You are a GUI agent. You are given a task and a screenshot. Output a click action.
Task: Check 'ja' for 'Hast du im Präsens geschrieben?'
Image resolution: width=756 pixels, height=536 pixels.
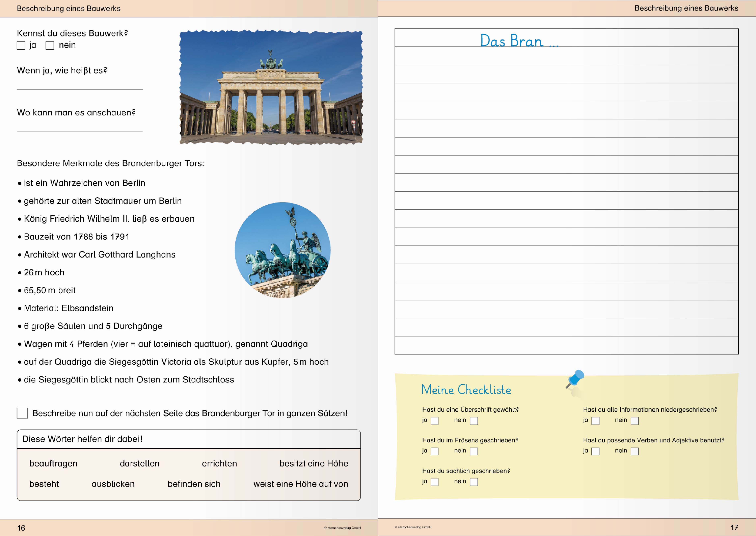pyautogui.click(x=435, y=451)
